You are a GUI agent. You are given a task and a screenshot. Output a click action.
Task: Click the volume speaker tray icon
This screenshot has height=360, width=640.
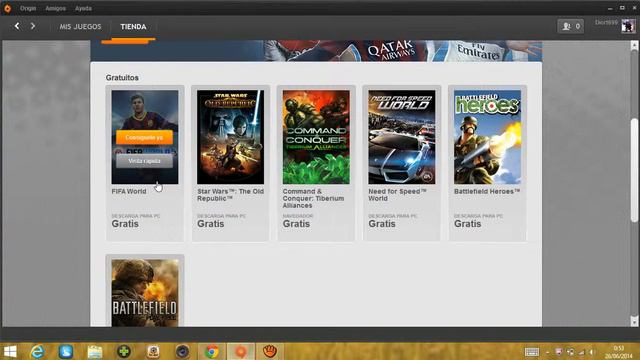592,352
